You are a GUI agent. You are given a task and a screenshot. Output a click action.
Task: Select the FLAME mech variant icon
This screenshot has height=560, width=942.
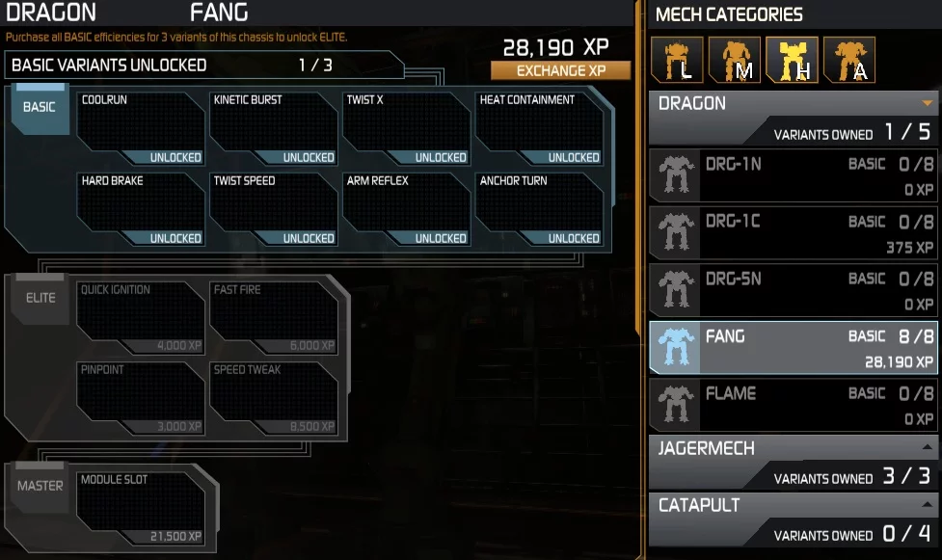(x=676, y=405)
